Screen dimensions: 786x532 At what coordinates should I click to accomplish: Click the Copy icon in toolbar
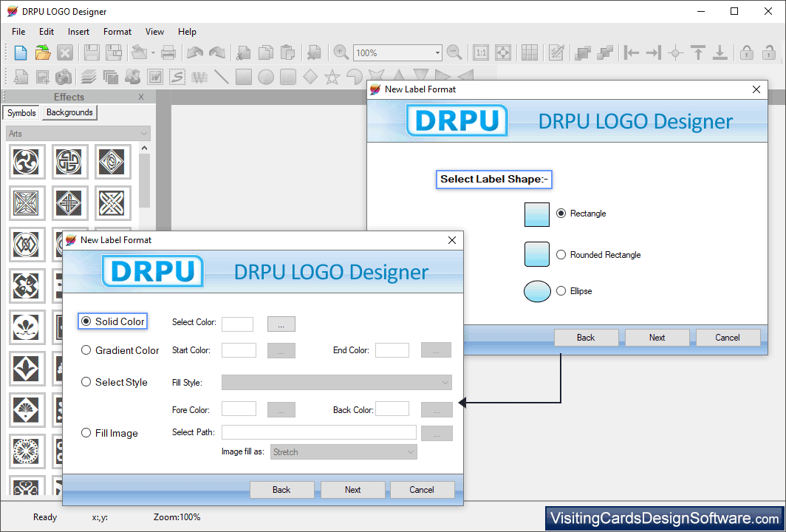266,52
